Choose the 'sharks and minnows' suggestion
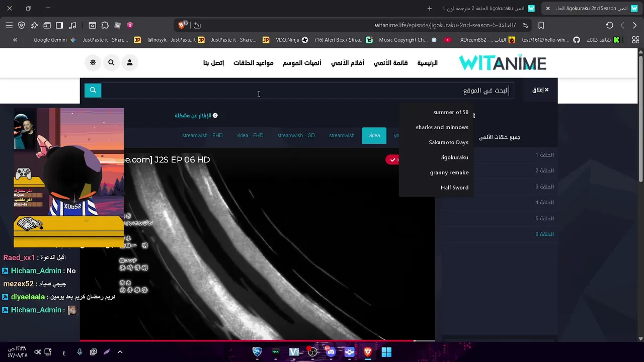This screenshot has height=362, width=644. tap(442, 127)
